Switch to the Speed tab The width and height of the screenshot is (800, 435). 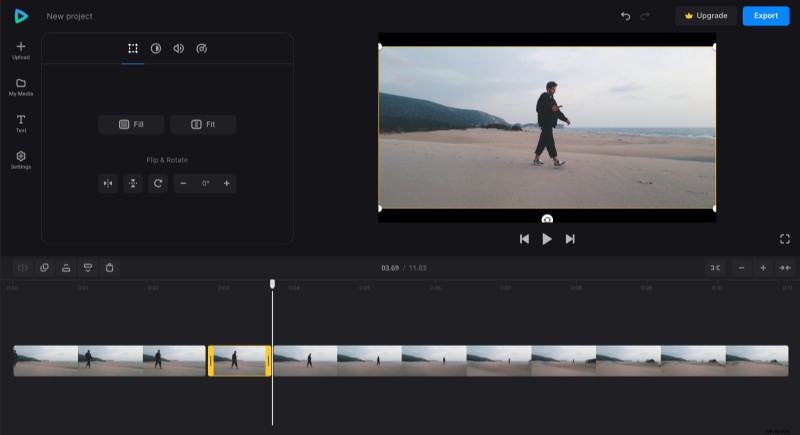click(202, 48)
